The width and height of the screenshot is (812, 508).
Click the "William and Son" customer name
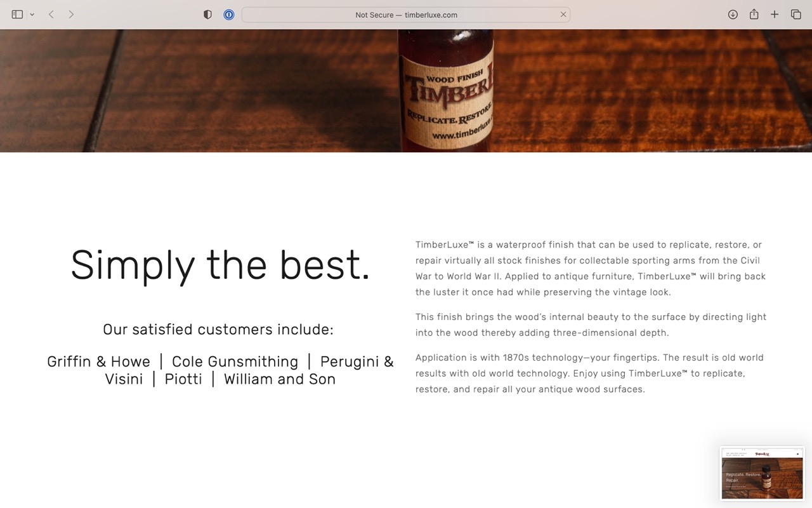coord(280,379)
